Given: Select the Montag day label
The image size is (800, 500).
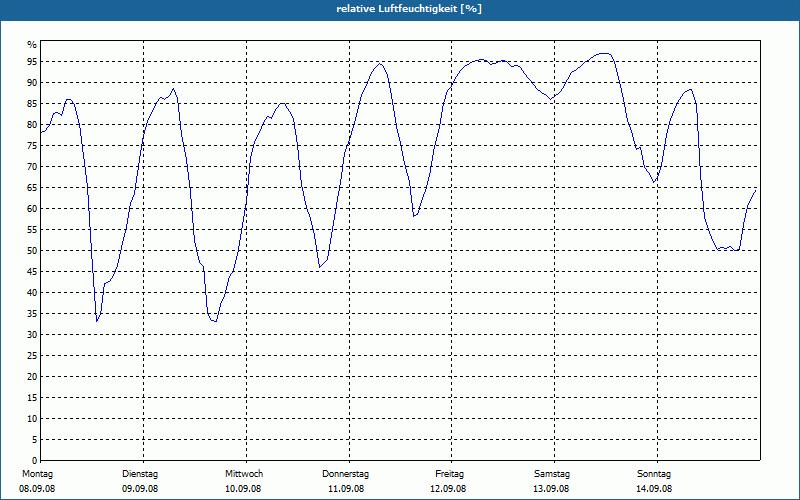Looking at the screenshot, I should (x=37, y=474).
